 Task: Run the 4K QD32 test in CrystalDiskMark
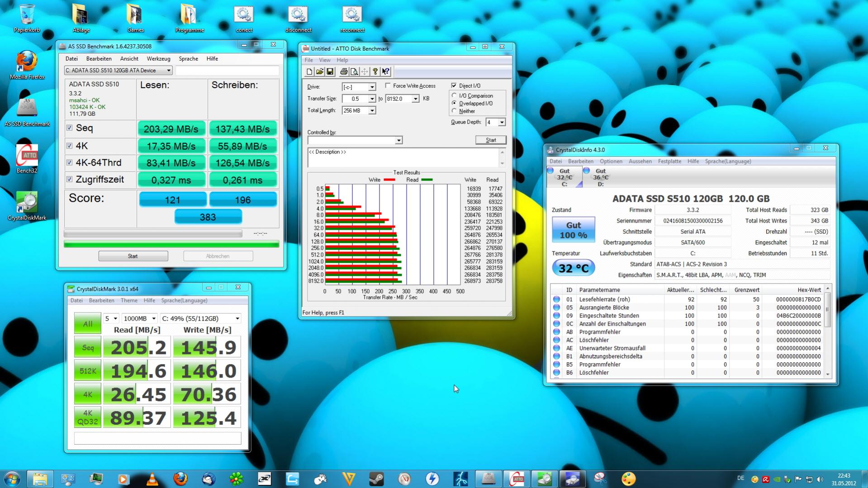[88, 417]
